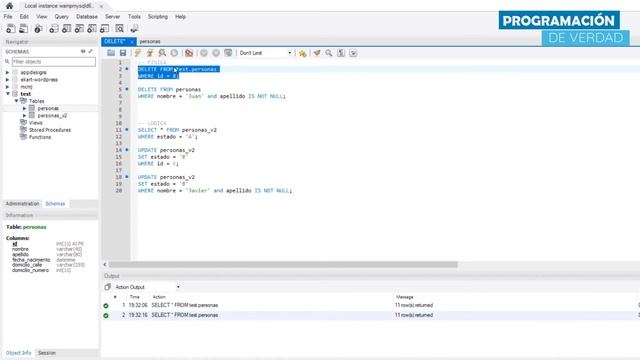Toggle word wrapping in the editor
The width and height of the screenshot is (640, 360).
point(353,53)
